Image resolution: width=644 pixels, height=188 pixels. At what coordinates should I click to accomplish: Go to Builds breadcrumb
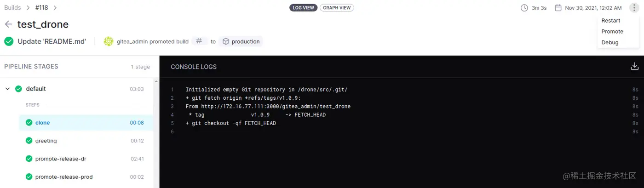coord(12,8)
